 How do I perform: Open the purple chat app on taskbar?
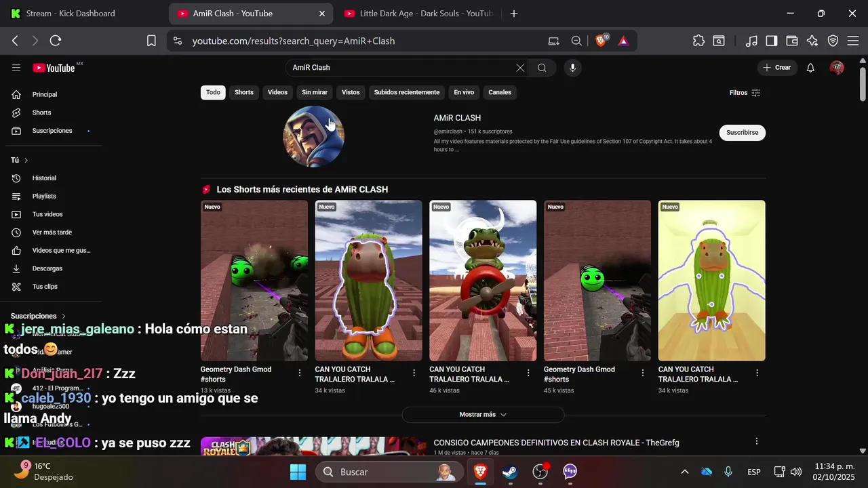[x=570, y=472]
